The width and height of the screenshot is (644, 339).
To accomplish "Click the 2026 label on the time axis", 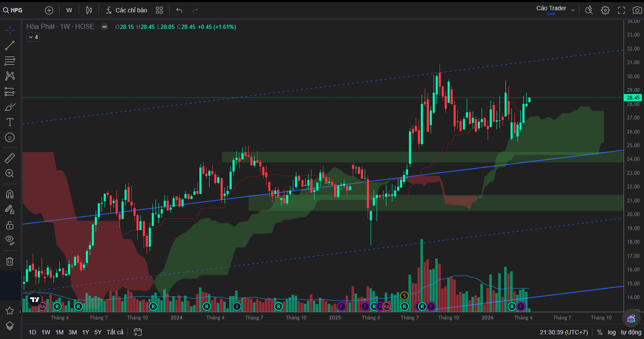I will pyautogui.click(x=488, y=318).
